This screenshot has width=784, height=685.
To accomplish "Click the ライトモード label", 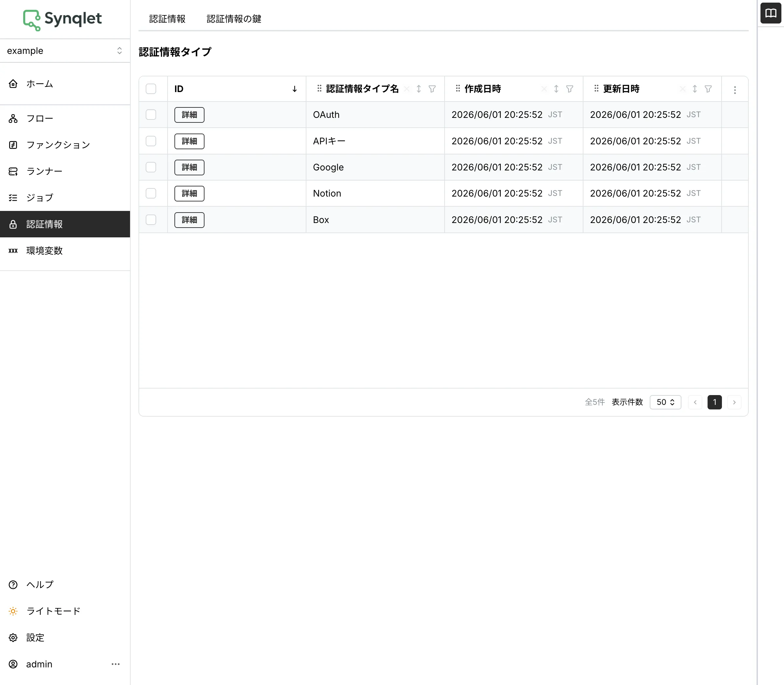I will tap(54, 611).
